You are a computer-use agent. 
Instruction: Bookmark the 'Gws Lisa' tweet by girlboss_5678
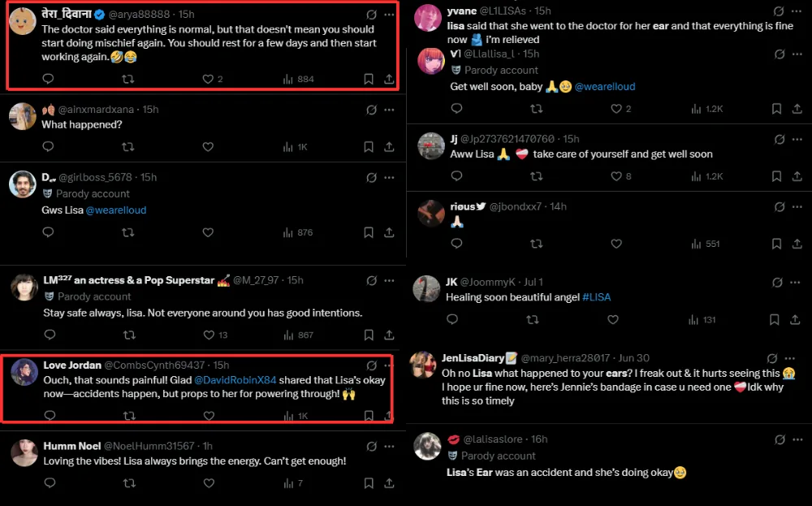tap(369, 232)
